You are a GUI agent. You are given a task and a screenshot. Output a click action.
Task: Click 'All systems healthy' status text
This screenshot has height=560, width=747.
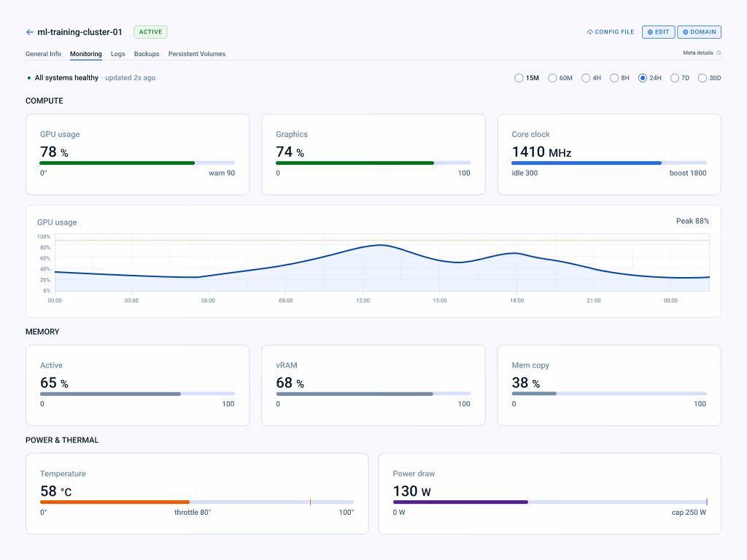pyautogui.click(x=66, y=77)
